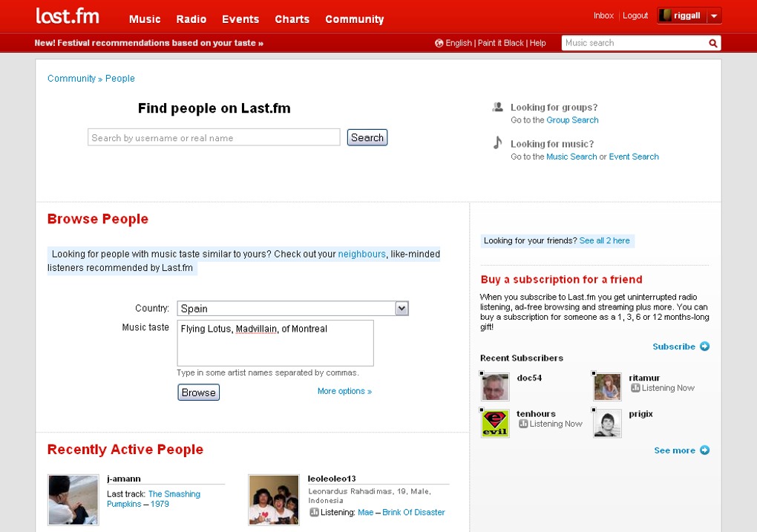Open j-amann's profile photo

click(x=73, y=499)
